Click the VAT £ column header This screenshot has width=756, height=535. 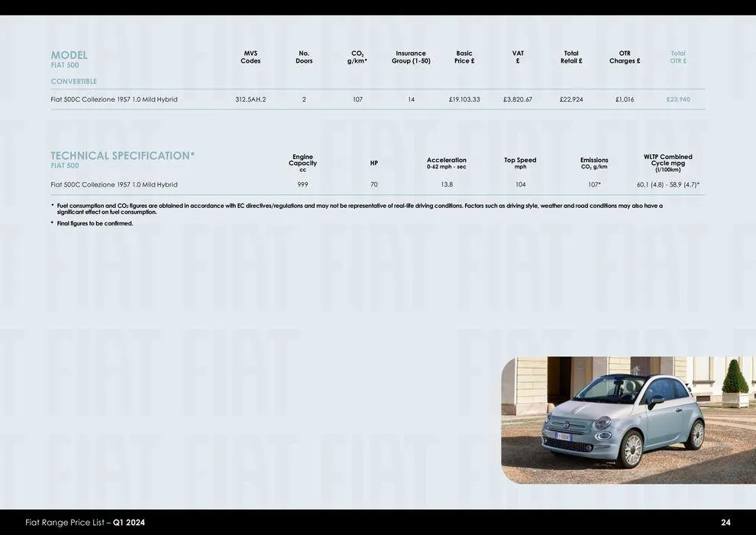pyautogui.click(x=517, y=56)
